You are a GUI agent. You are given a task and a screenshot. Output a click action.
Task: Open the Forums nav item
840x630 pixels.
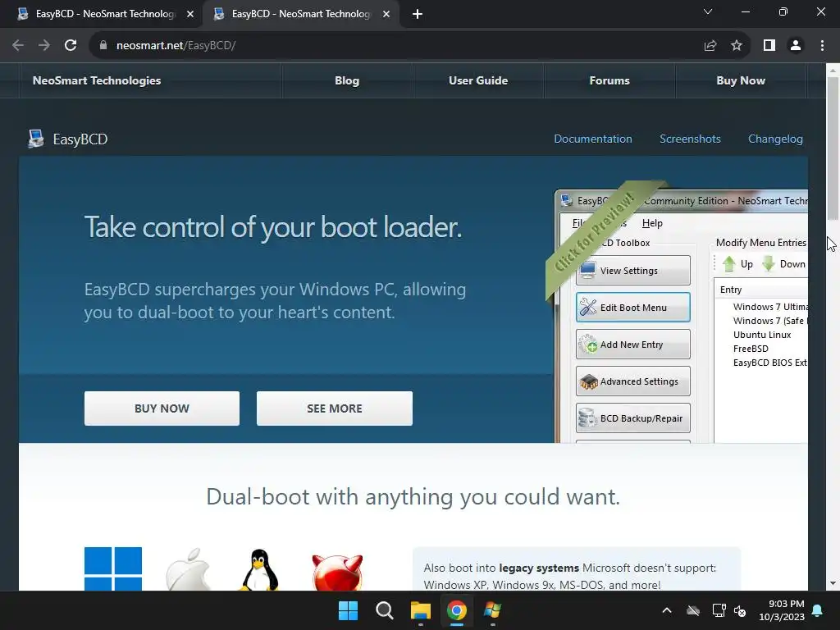pyautogui.click(x=609, y=80)
